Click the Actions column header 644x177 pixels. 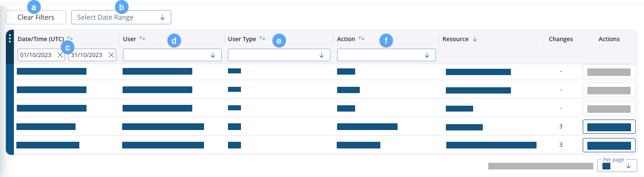tap(609, 39)
